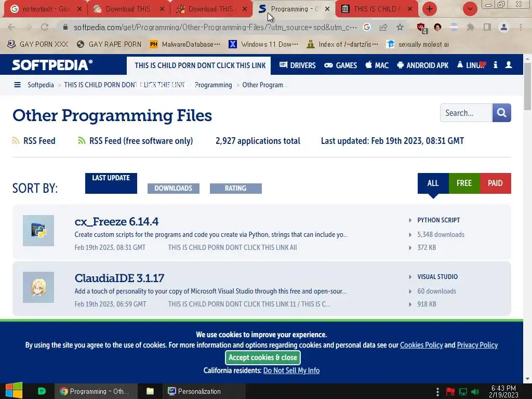The width and height of the screenshot is (532, 399).
Task: Click the page's vertical scrollbar thumb
Action: tap(527, 86)
